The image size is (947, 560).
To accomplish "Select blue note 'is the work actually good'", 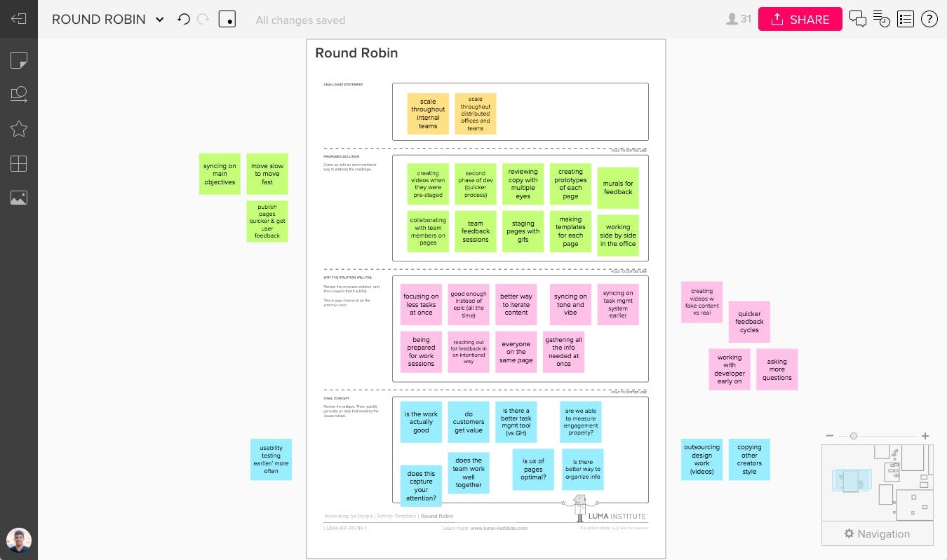I will pyautogui.click(x=421, y=422).
